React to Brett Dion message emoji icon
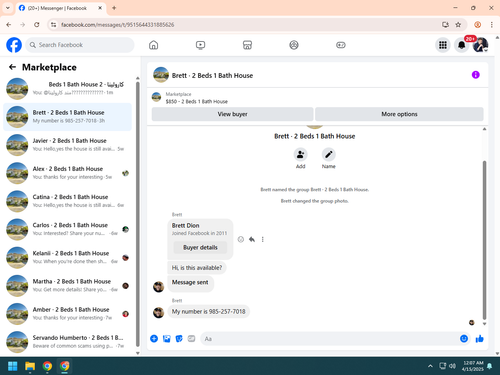The image size is (500, 375). pyautogui.click(x=241, y=239)
